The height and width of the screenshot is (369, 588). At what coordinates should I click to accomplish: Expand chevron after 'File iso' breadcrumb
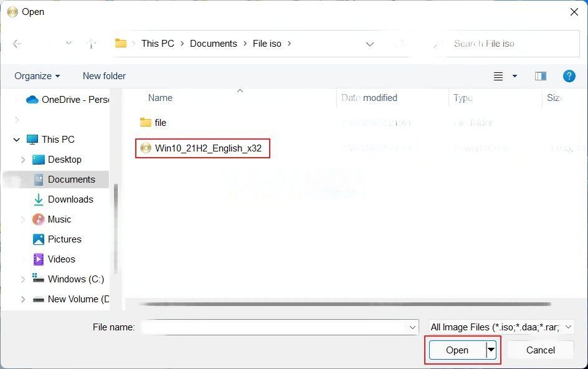pos(289,44)
